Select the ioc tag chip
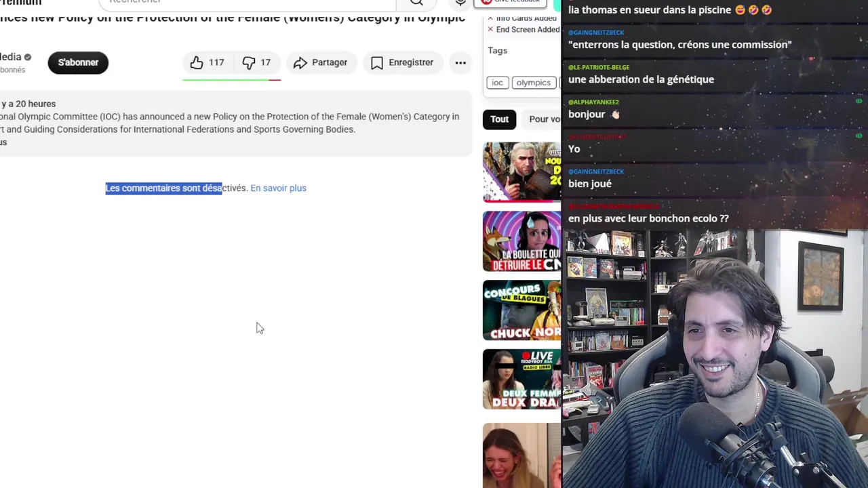This screenshot has height=488, width=868. click(497, 83)
